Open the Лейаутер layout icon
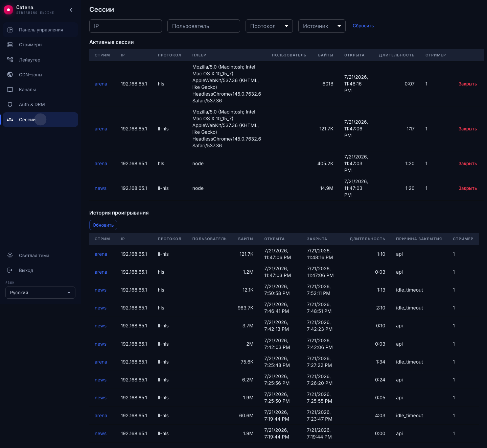 (10, 60)
